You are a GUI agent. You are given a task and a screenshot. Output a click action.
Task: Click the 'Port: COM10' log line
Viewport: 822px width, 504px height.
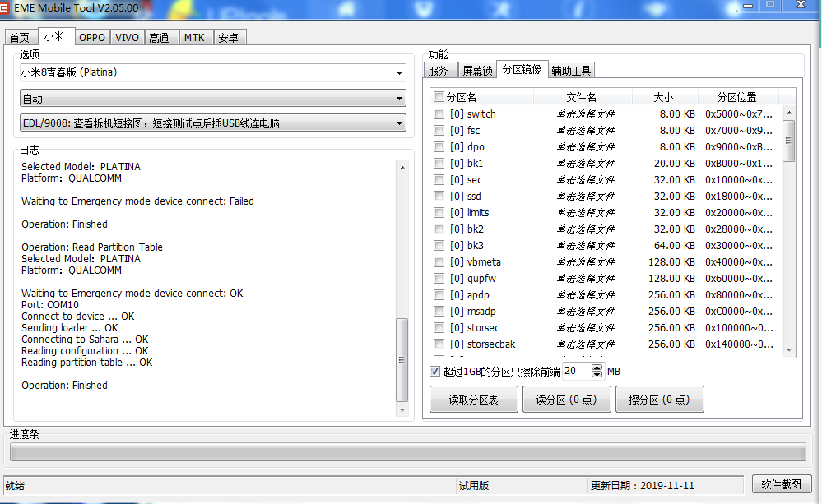click(50, 305)
